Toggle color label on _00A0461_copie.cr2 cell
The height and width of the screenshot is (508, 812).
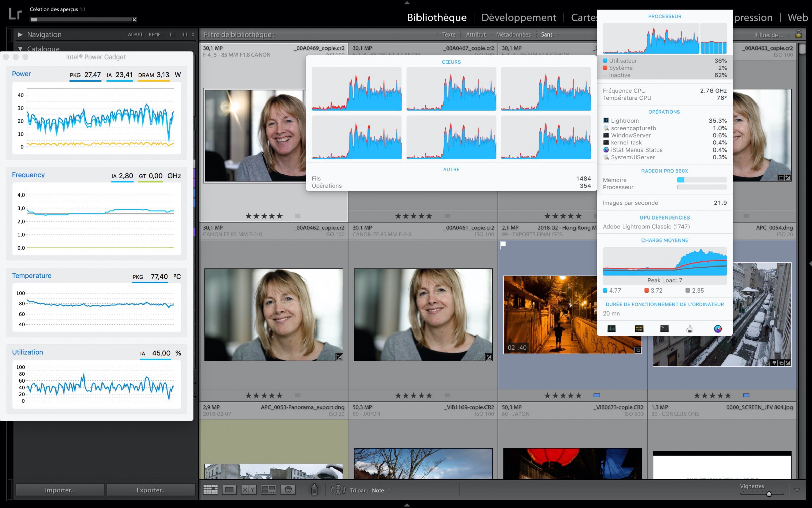[x=447, y=395]
